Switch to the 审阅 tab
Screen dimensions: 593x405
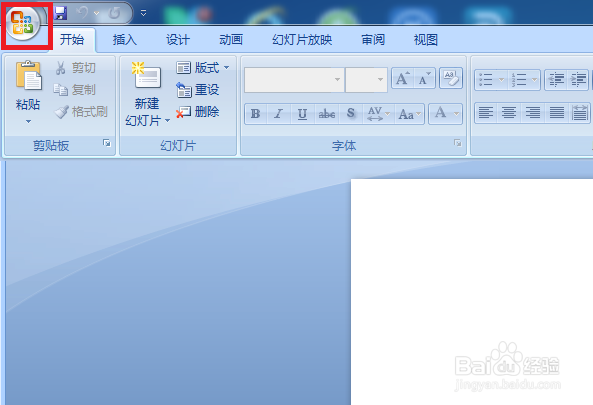(x=373, y=40)
